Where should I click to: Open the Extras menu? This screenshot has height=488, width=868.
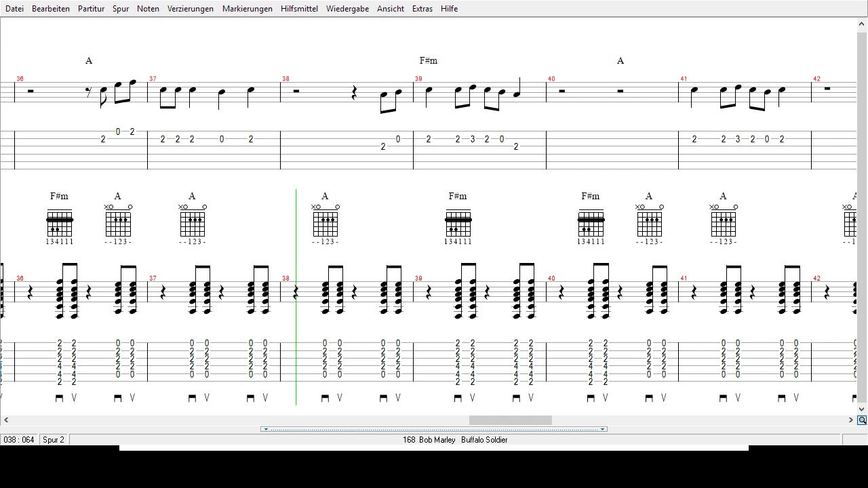(422, 9)
